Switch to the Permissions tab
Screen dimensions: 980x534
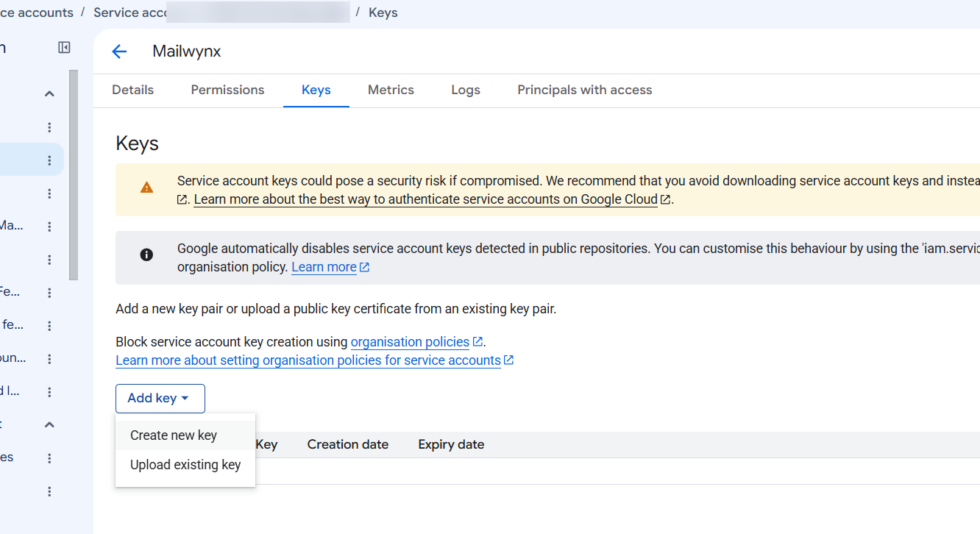[227, 90]
